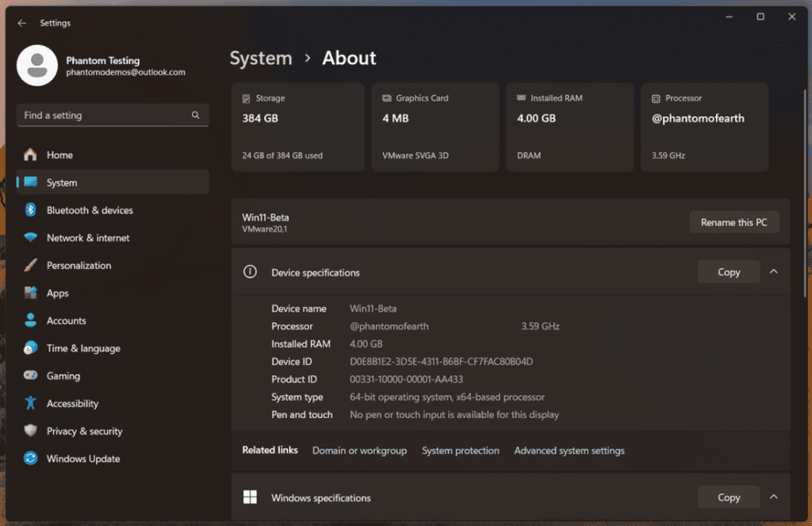Open the Home settings page

113,155
